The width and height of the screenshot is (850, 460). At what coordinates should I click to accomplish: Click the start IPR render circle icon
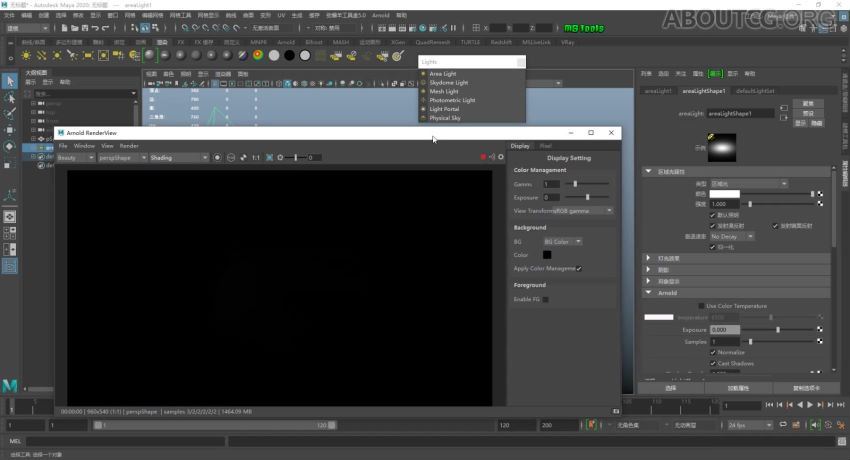point(217,158)
